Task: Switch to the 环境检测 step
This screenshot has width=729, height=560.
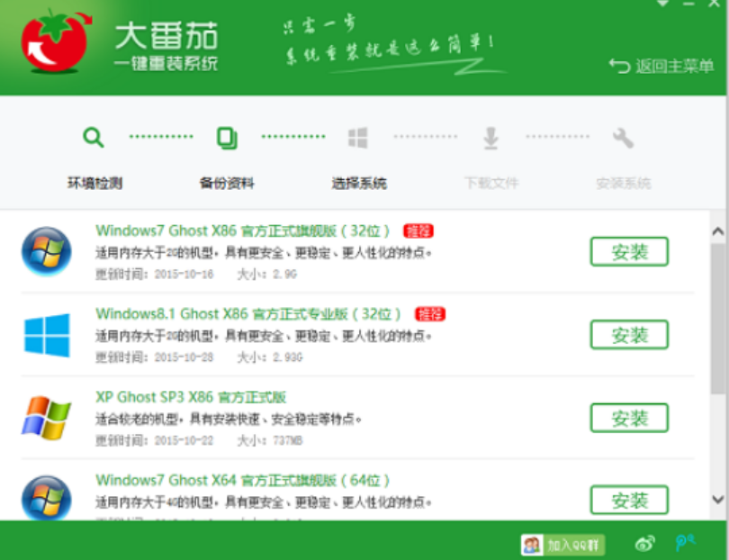Action: click(94, 184)
